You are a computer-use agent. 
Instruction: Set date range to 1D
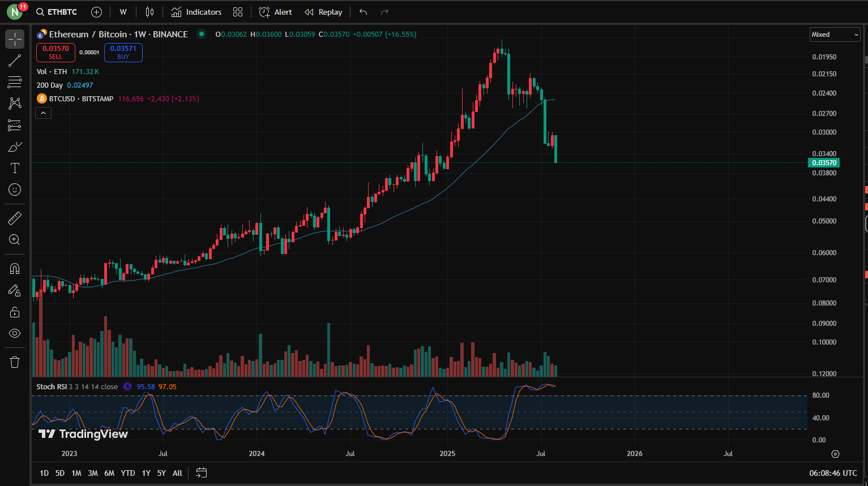click(44, 473)
